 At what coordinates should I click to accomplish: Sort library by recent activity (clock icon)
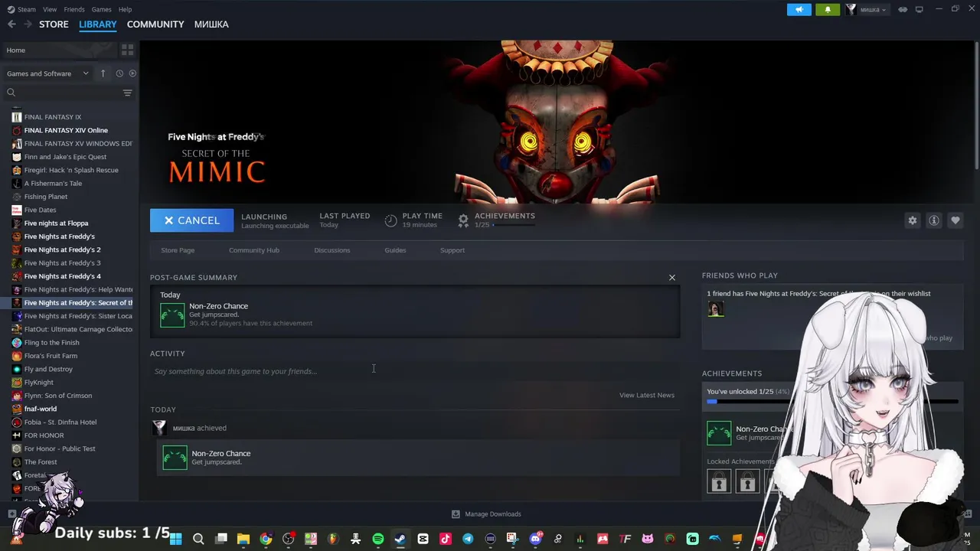click(119, 73)
